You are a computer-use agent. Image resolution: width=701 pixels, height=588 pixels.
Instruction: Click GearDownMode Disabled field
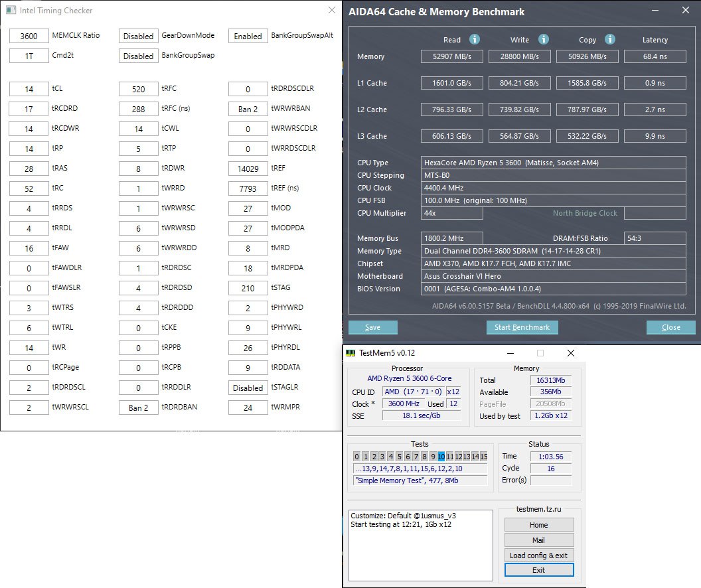pyautogui.click(x=139, y=37)
